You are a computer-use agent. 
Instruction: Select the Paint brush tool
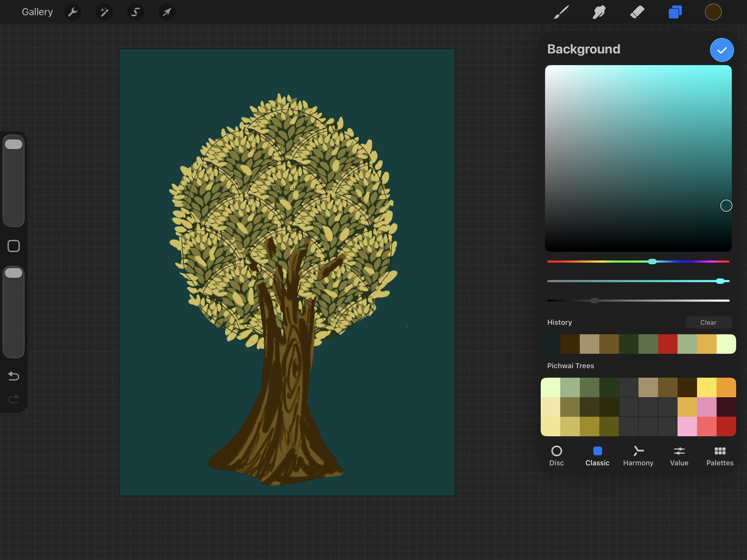click(x=561, y=12)
